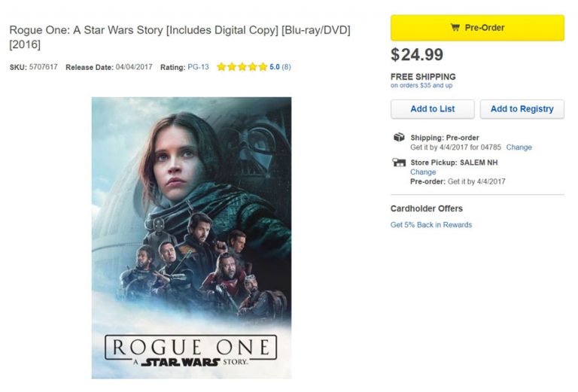578x392 pixels.
Task: Open the (8) reviews count link
Action: coord(287,67)
